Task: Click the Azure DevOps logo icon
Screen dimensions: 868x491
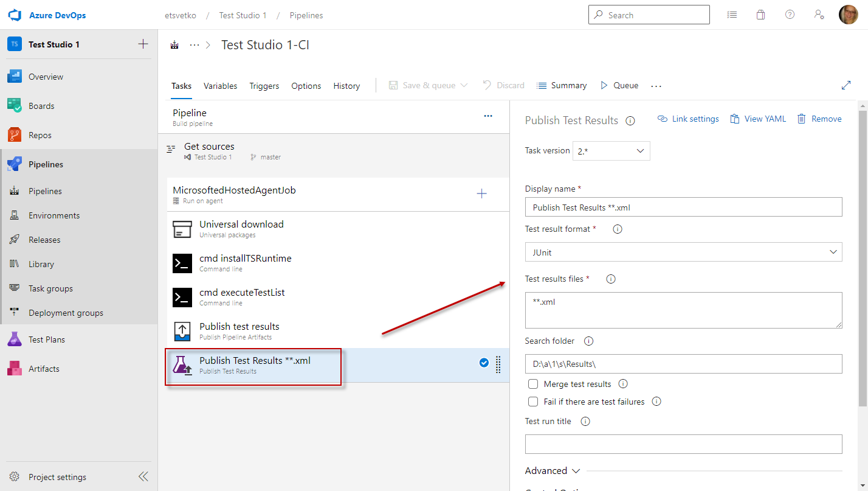Action: pos(15,15)
